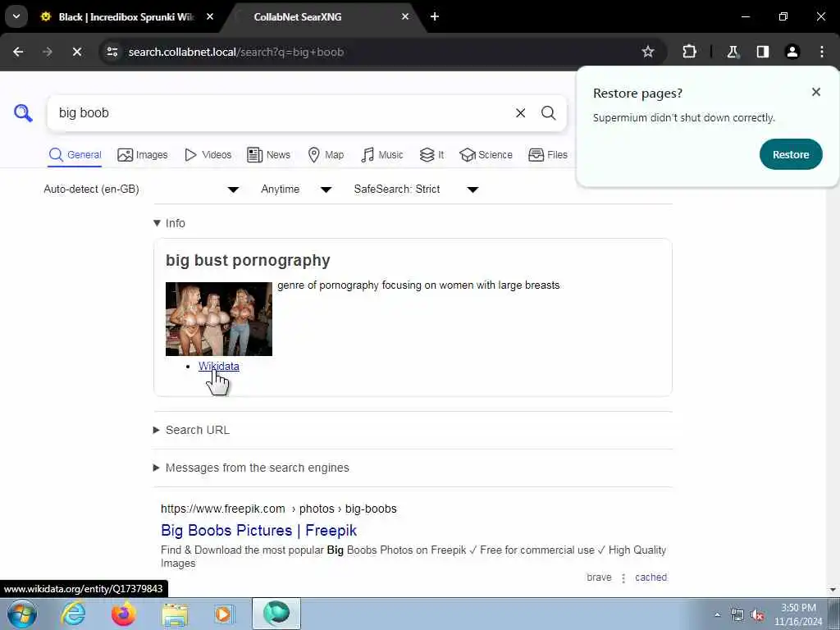The height and width of the screenshot is (630, 840).
Task: Collapse the Info section
Action: (169, 223)
